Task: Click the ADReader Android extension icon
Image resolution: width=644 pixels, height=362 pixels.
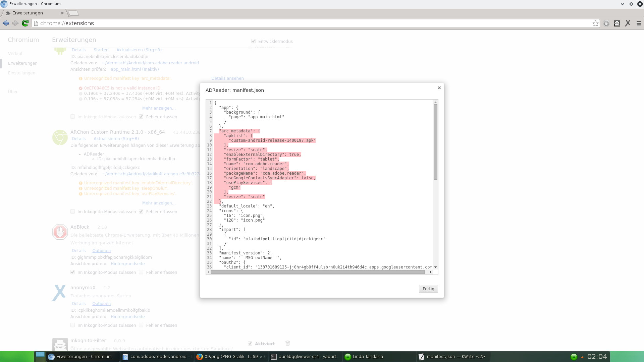Action: pyautogui.click(x=60, y=51)
